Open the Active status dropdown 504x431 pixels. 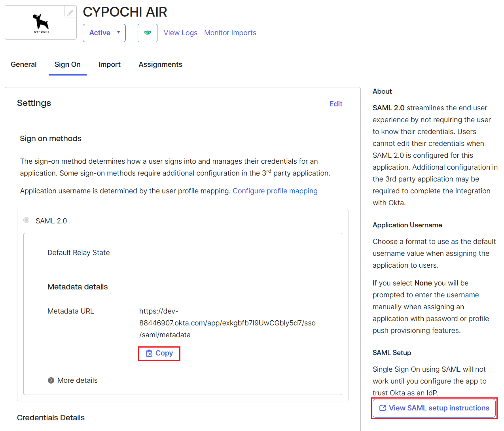[x=104, y=33]
